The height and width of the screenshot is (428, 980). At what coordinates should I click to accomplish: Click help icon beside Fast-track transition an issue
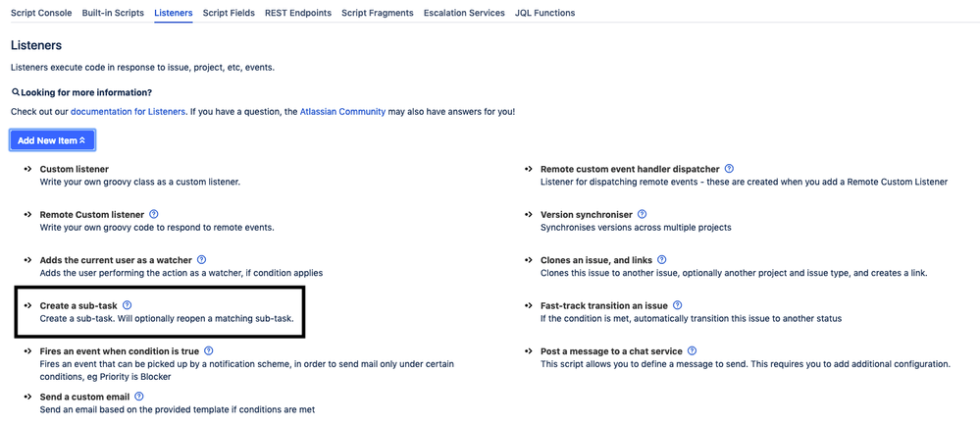[678, 305]
